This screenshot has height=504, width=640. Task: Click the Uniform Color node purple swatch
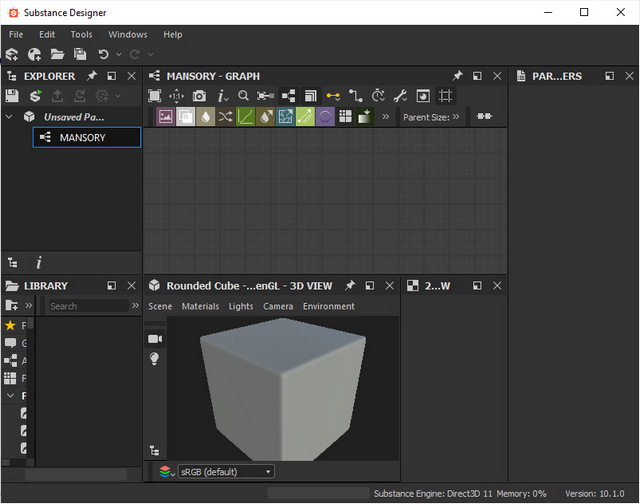[x=325, y=117]
